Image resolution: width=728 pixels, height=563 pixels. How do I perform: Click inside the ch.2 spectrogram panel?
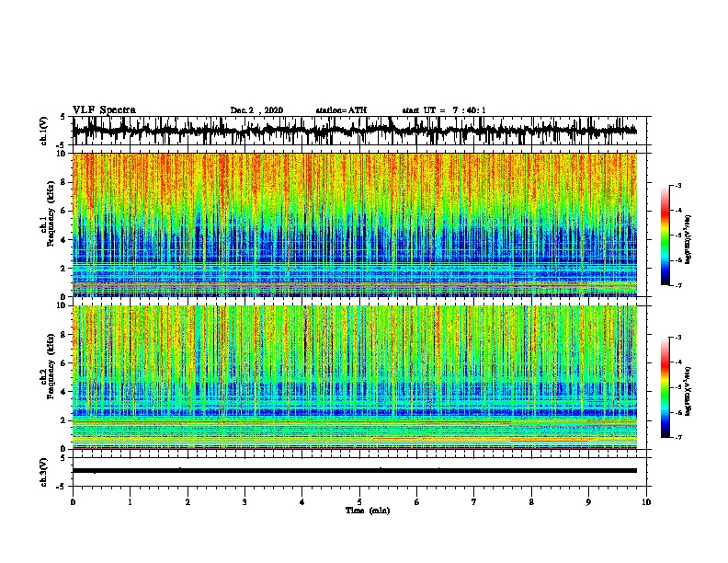click(355, 377)
